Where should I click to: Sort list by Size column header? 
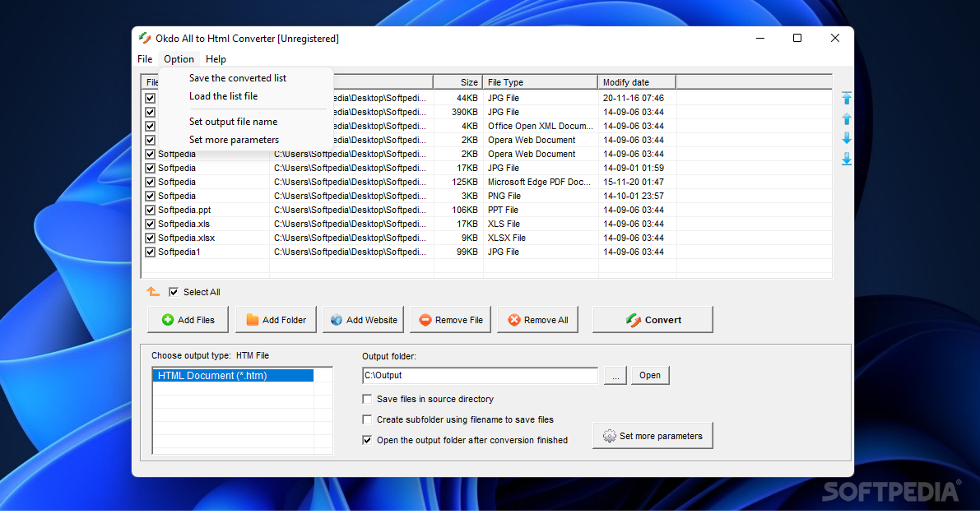(458, 81)
